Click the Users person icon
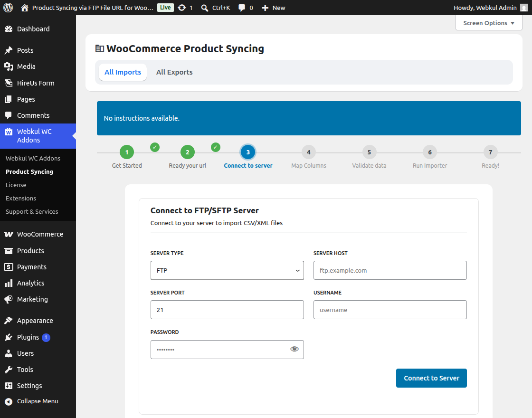The height and width of the screenshot is (418, 532). click(x=9, y=353)
